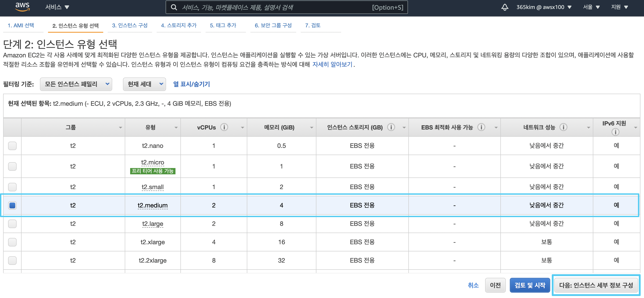Expand the 서울 region selector
The width and height of the screenshot is (644, 298).
pos(591,7)
